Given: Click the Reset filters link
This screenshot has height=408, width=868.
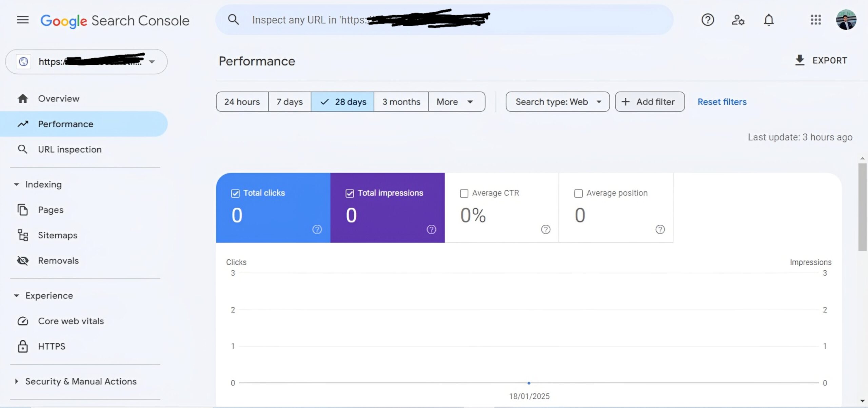Looking at the screenshot, I should click(x=722, y=102).
